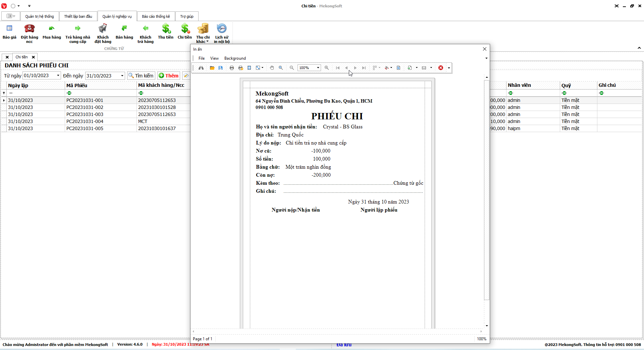Open the 100% zoom level dropdown
This screenshot has height=350, width=644.
(x=318, y=68)
